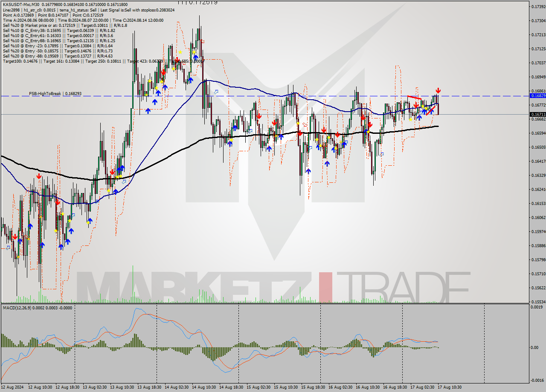This screenshot has height=392, width=546.
Task: Select the Sell %10 @ C_Entry38 line
Action: 58,30
